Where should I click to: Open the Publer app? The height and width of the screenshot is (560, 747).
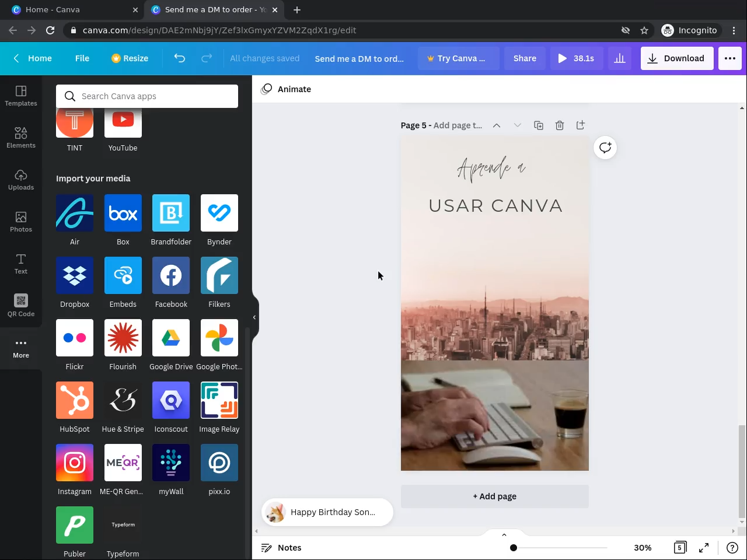coord(75,525)
